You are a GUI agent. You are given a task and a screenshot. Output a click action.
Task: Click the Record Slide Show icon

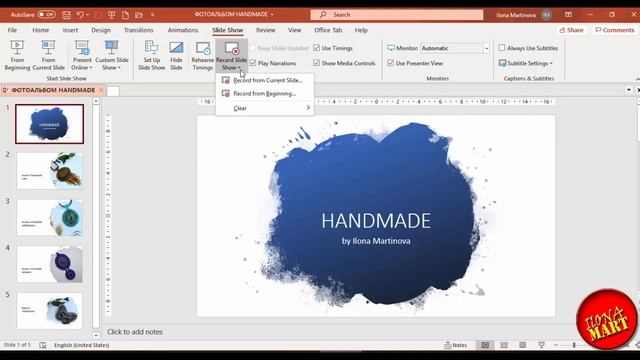[x=232, y=48]
